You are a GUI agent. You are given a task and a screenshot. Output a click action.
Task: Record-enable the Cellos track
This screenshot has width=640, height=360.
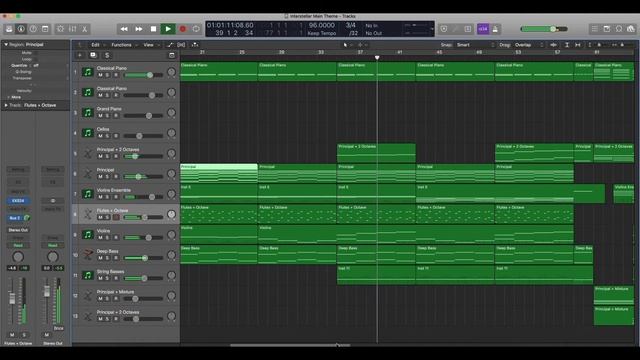(x=116, y=136)
